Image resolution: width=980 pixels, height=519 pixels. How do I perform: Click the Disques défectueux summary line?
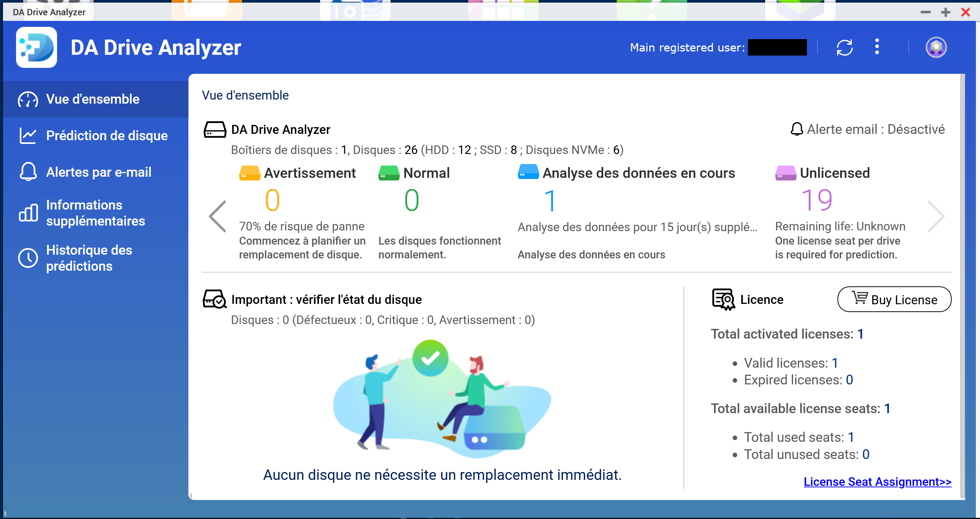pyautogui.click(x=383, y=320)
